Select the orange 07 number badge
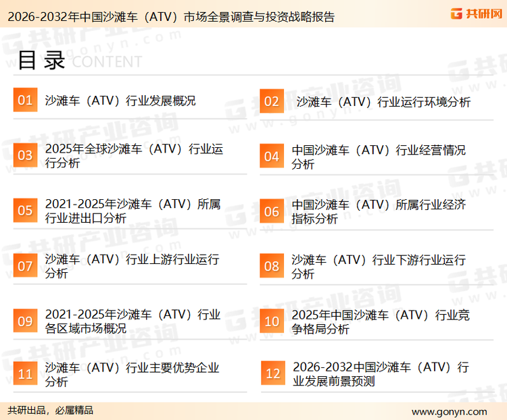 pyautogui.click(x=25, y=265)
